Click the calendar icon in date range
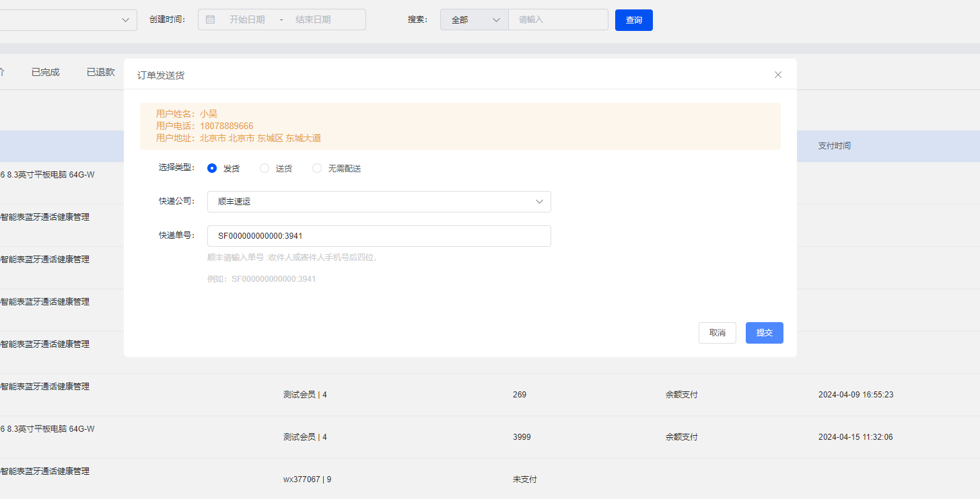The image size is (980, 499). 210,20
